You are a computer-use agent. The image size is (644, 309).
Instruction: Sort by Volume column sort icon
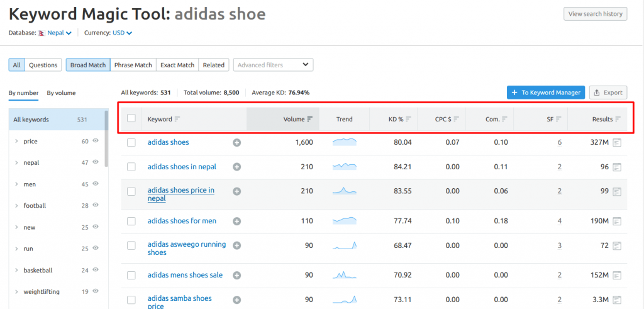pos(310,119)
